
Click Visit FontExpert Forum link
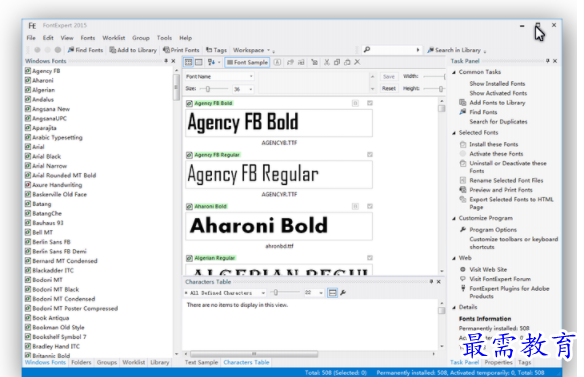500,279
